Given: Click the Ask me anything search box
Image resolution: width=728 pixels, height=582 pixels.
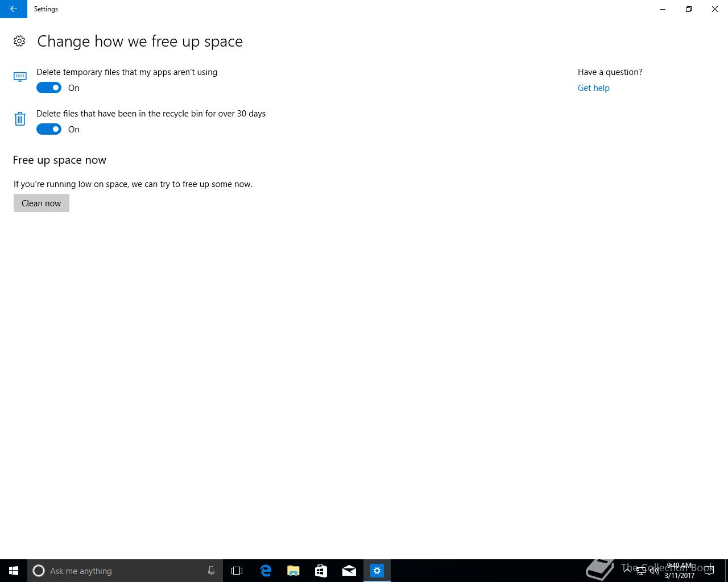Looking at the screenshot, I should point(125,571).
